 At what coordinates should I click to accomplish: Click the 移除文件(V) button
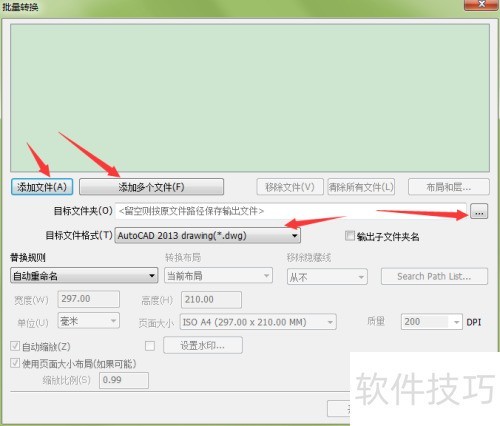tap(290, 187)
